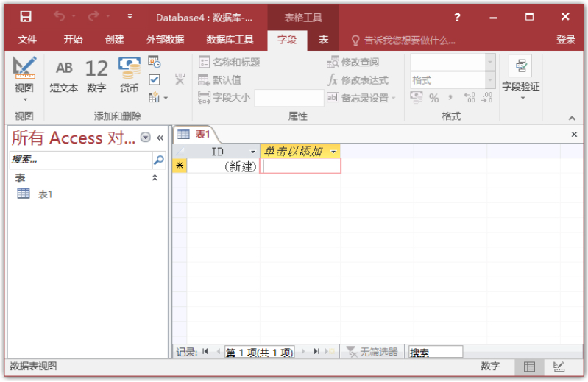Viewport: 588px width, 382px height.
Task: Click the delete field icon
Action: tap(180, 79)
